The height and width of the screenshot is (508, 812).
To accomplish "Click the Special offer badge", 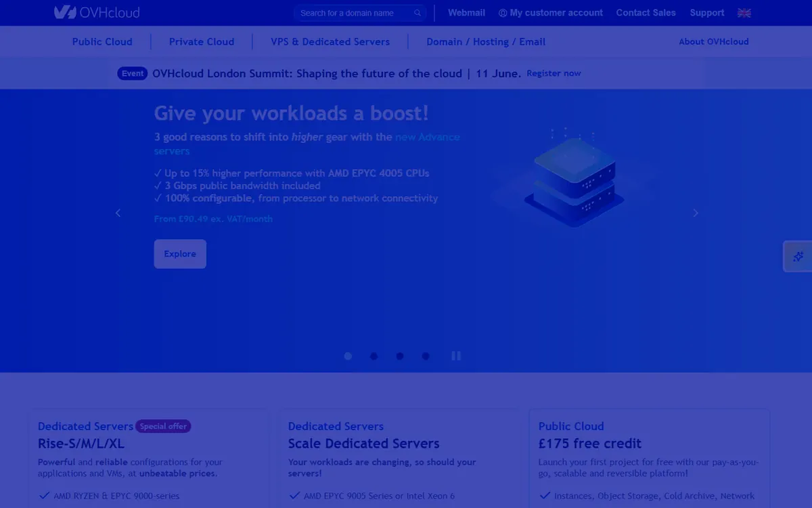I will tap(163, 426).
